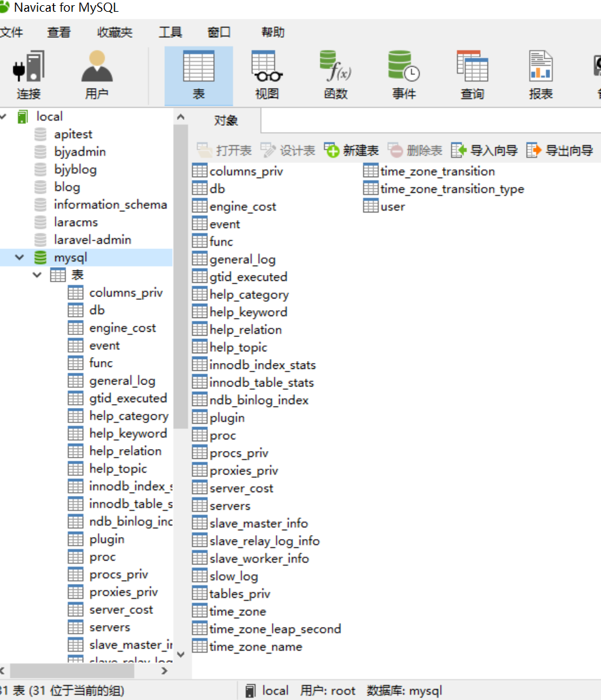Viewport: 601px width, 700px height.
Task: Collapse the Tables (表) tree node
Action: [37, 275]
